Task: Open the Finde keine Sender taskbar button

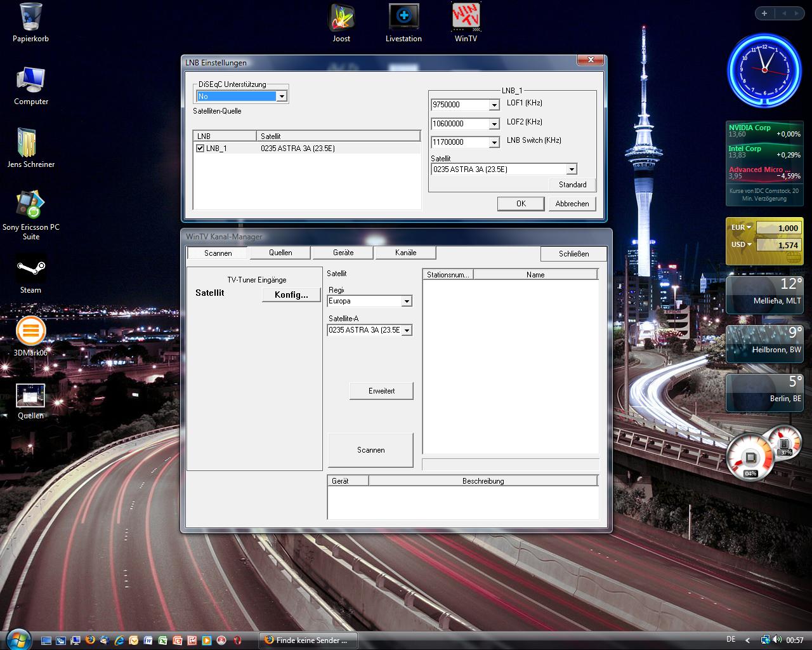Action: [308, 640]
